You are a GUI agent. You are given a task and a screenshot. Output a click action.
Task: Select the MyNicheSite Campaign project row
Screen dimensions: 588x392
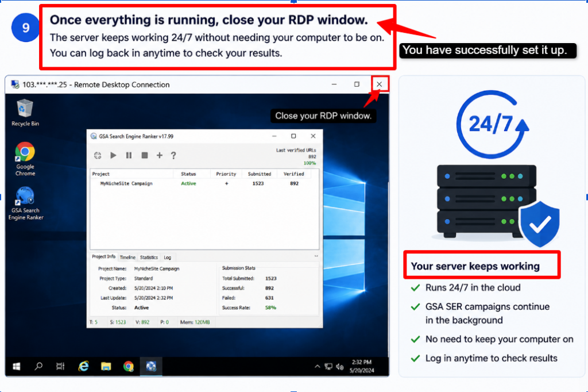point(204,183)
